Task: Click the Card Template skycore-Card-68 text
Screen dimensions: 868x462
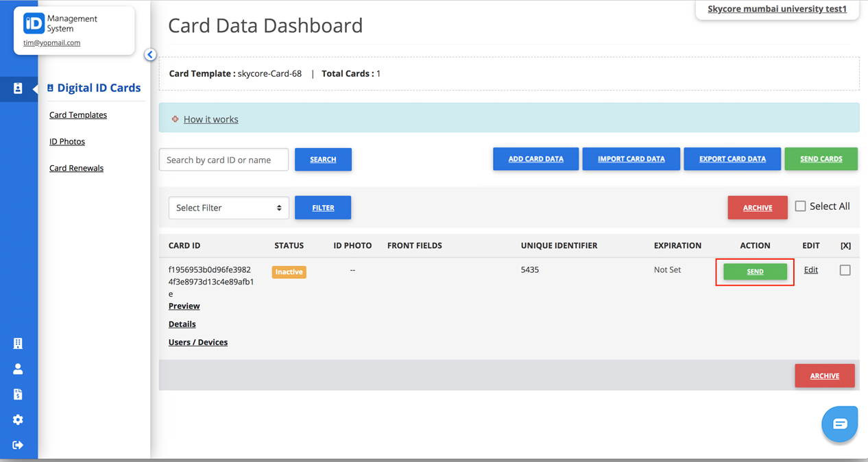Action: point(235,73)
